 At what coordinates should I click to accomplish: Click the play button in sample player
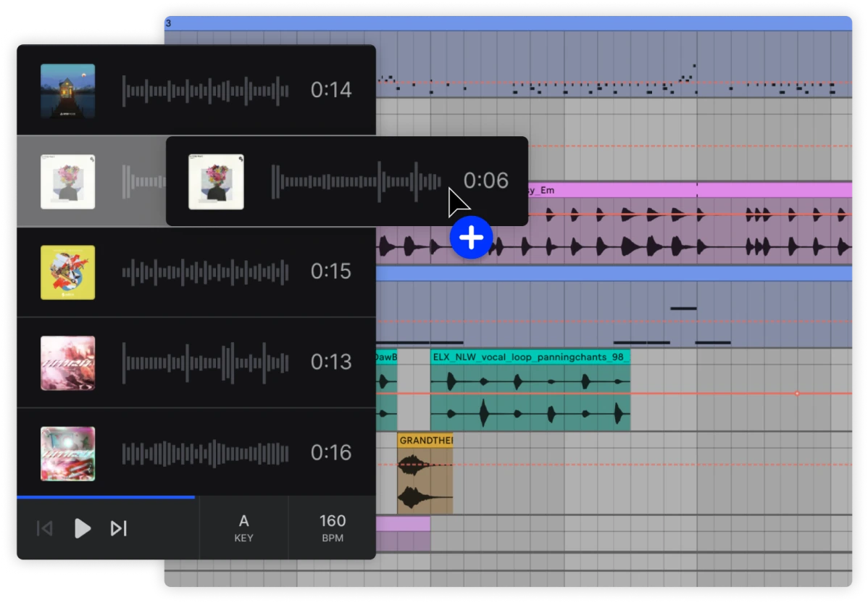point(82,528)
